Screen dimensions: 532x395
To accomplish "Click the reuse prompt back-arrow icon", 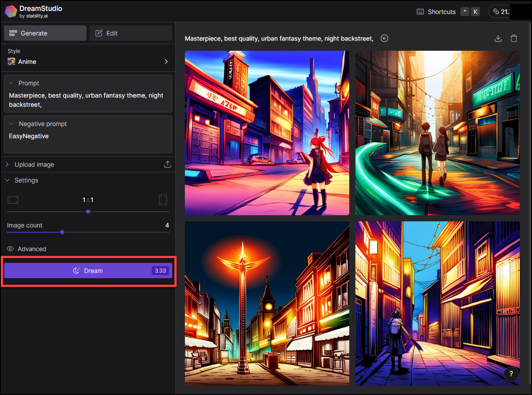I will pyautogui.click(x=384, y=38).
